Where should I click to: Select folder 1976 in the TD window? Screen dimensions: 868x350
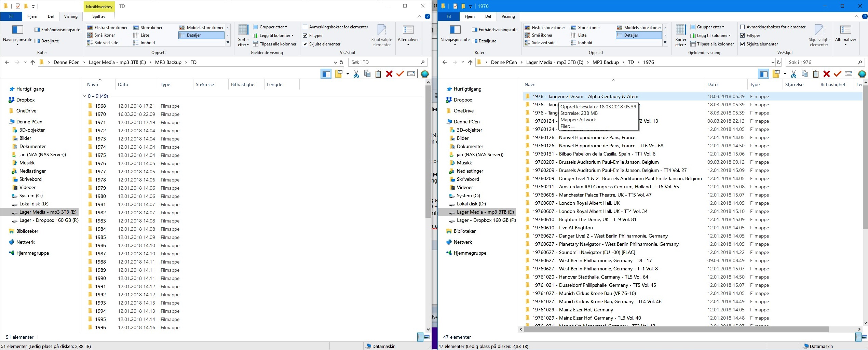[x=100, y=163]
